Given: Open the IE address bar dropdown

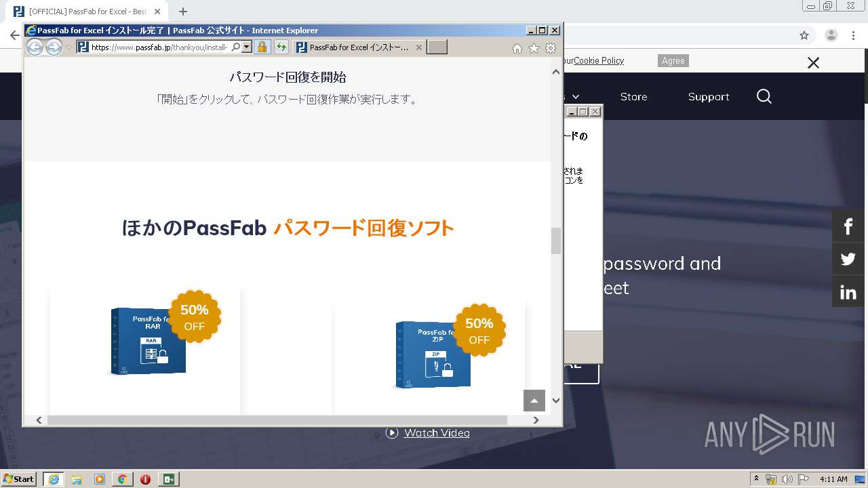Looking at the screenshot, I should (247, 47).
